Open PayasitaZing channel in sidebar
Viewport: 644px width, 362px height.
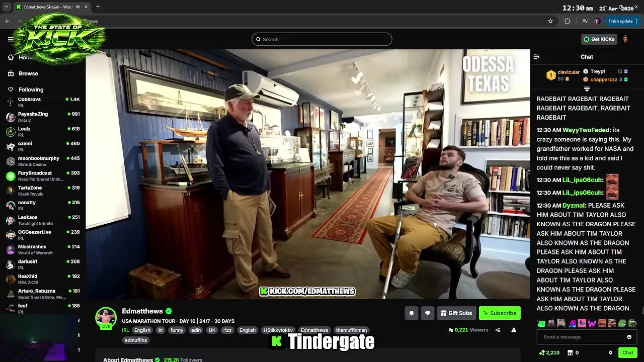(43, 117)
